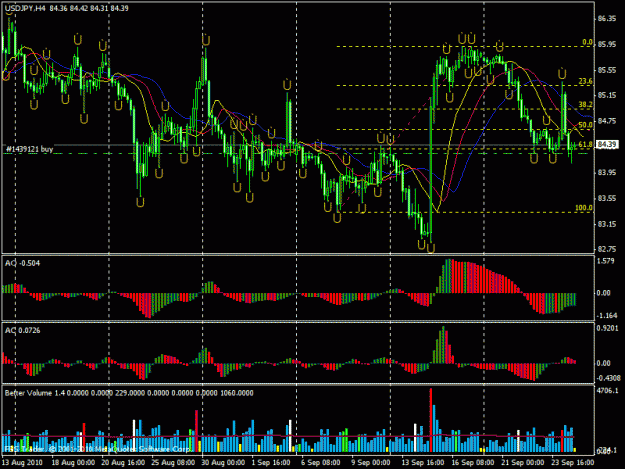
Task: Click the -1.164 value on AO scale
Action: coord(606,316)
